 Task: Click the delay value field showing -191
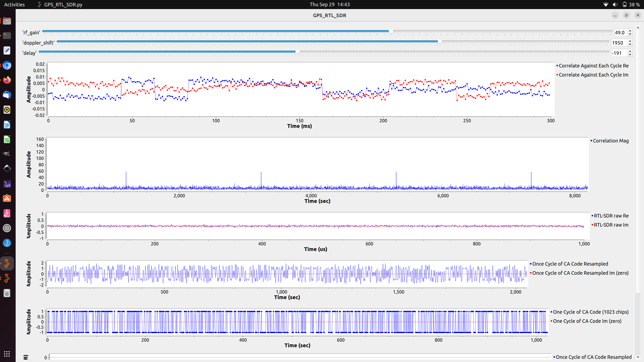(x=619, y=53)
